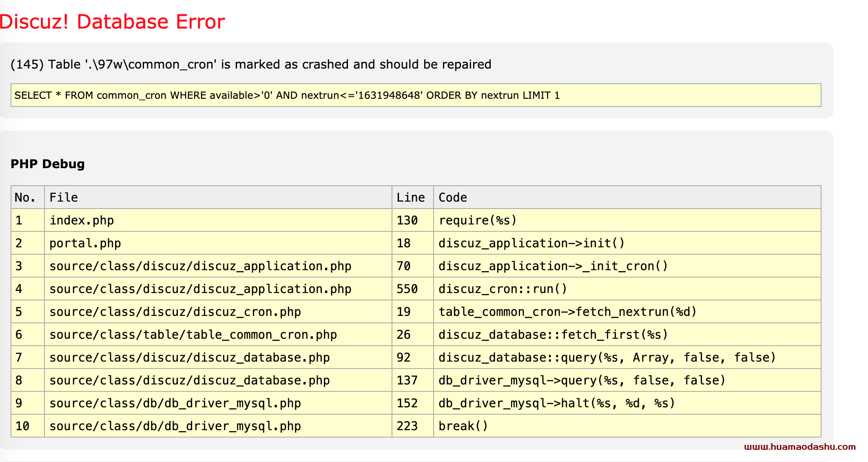This screenshot has height=462, width=868.
Task: Select 'db_driver_mysql->query(%s, false, false)' cell
Action: 627,380
